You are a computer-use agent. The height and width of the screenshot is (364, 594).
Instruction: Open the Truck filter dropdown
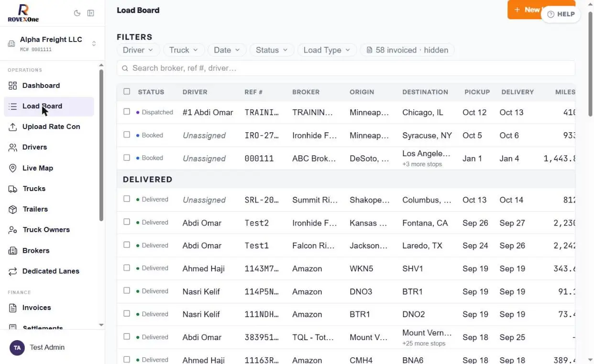184,50
